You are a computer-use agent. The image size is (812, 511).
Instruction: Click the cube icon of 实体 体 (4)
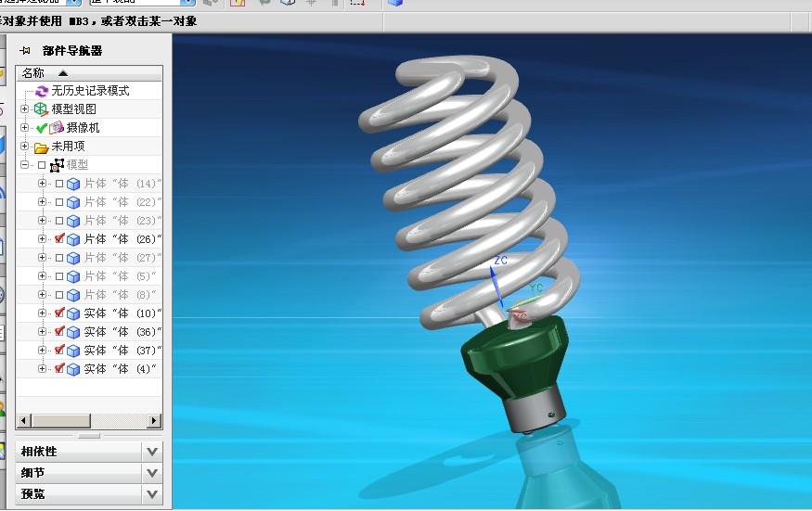pos(73,369)
